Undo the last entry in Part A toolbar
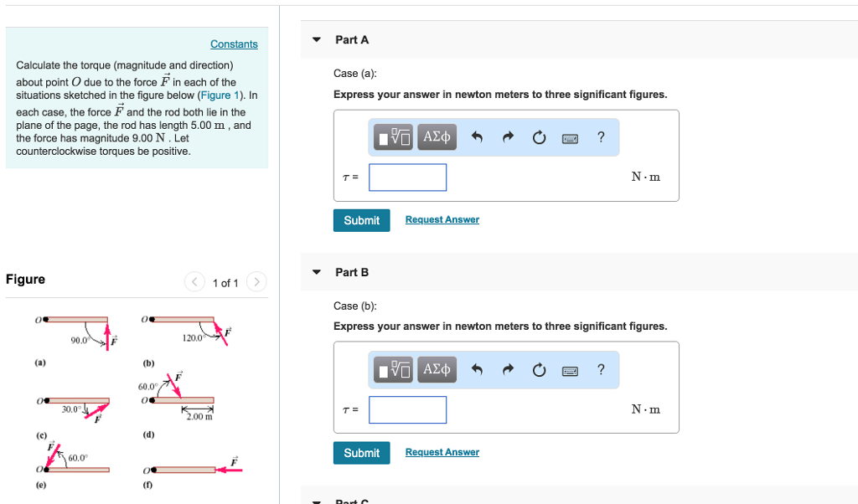This screenshot has height=504, width=858. [x=476, y=136]
